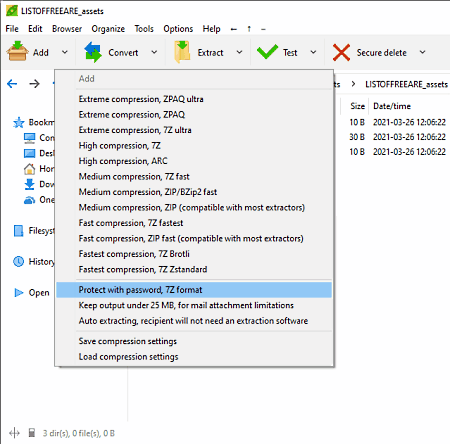
Task: Click Load compression settings
Action: [x=194, y=357]
